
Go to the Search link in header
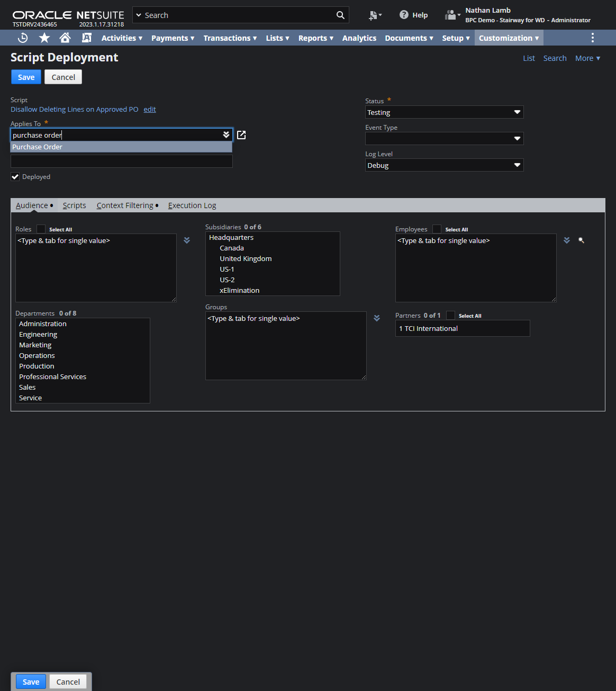coord(555,58)
